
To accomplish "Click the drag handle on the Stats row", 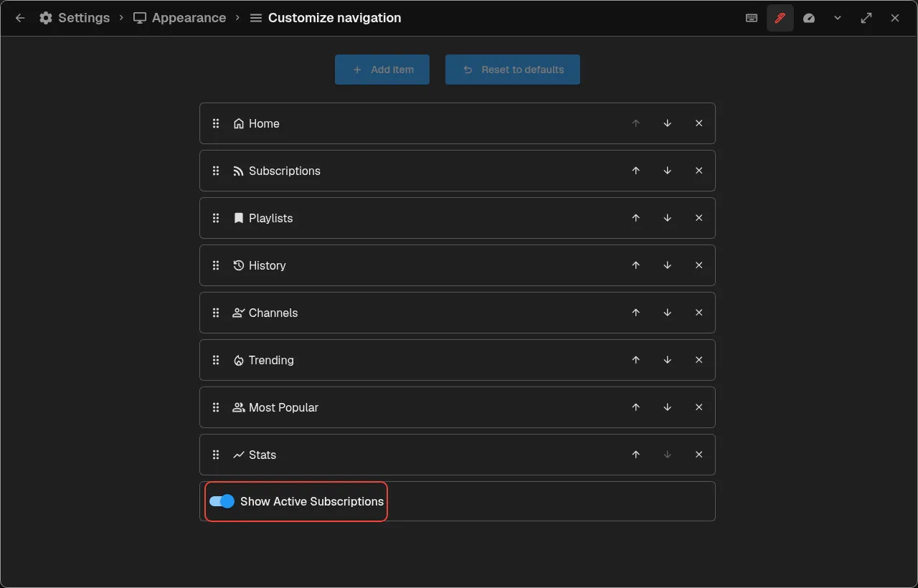I will 216,455.
